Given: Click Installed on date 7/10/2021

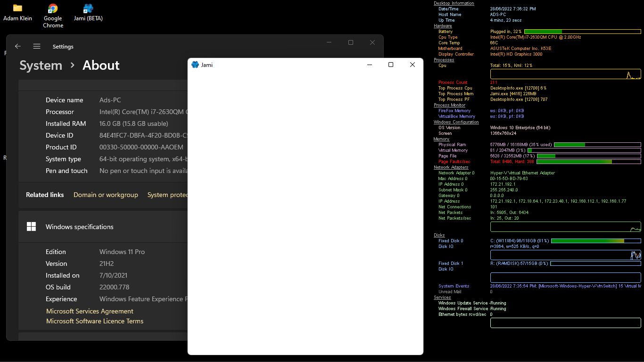Looking at the screenshot, I should pyautogui.click(x=113, y=275).
